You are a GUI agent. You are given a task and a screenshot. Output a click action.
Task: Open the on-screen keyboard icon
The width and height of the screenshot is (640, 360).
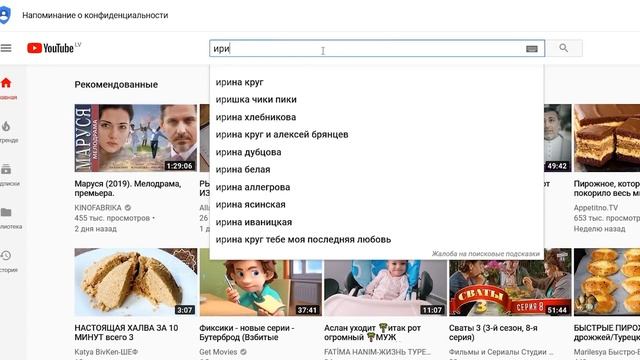coord(531,49)
